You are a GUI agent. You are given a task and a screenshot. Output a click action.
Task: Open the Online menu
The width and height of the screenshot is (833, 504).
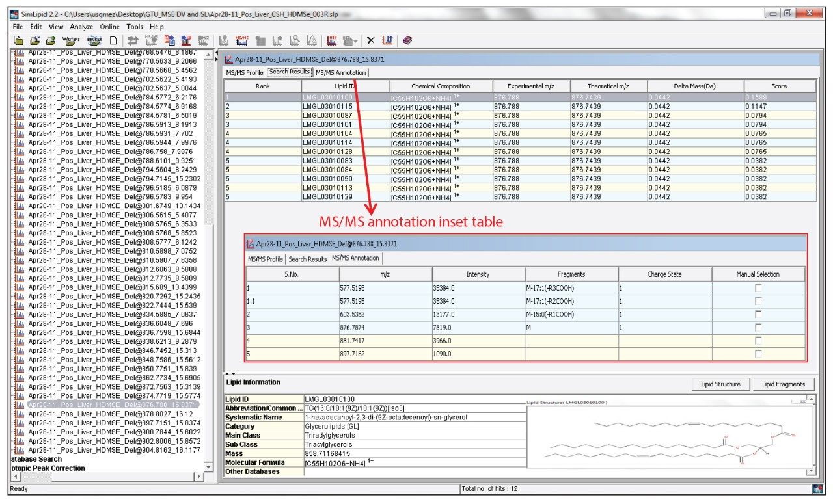pos(110,27)
